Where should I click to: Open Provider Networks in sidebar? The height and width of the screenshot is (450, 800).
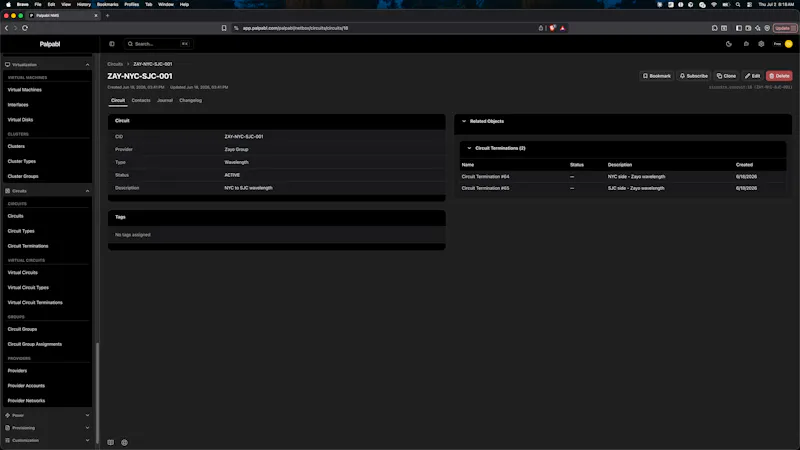27,401
